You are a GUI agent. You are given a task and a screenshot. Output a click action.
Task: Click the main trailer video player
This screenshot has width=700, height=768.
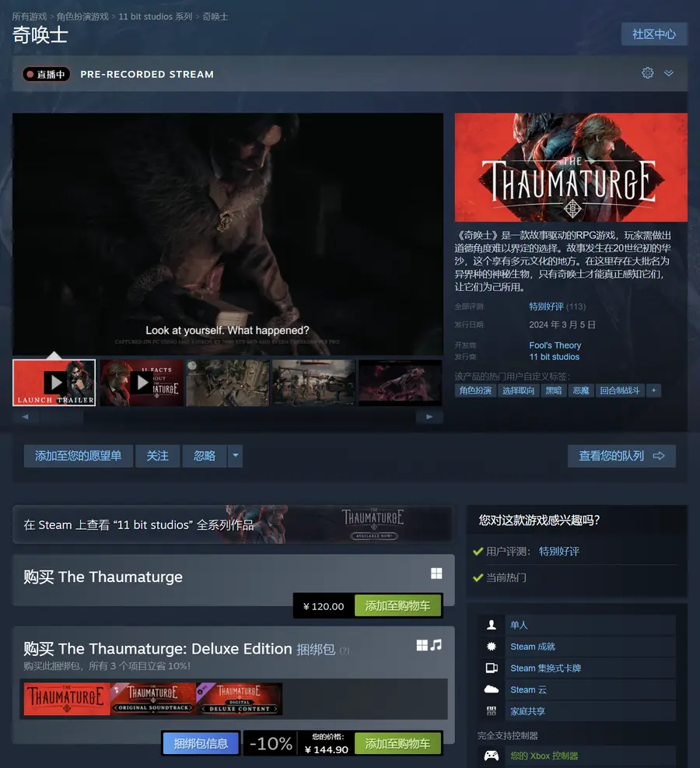point(228,234)
